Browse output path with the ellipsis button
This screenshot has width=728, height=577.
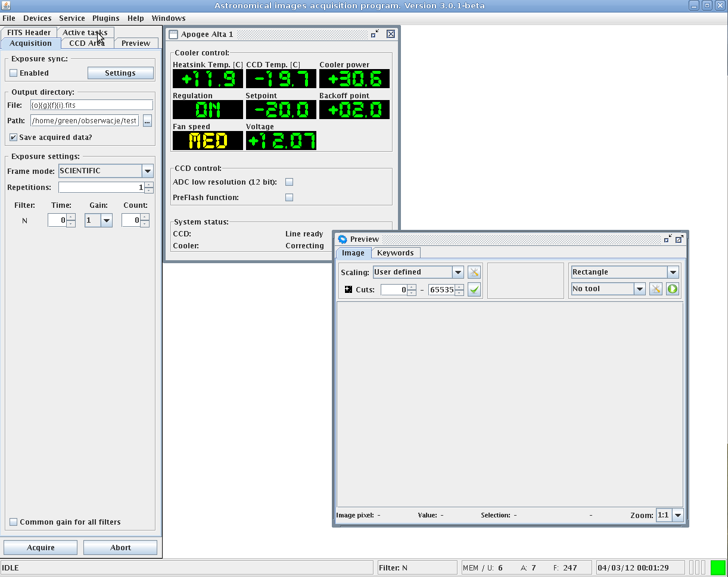(x=147, y=121)
